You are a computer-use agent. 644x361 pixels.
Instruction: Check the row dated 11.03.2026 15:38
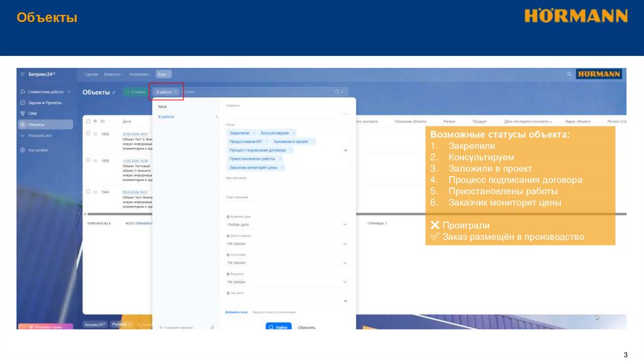88,160
